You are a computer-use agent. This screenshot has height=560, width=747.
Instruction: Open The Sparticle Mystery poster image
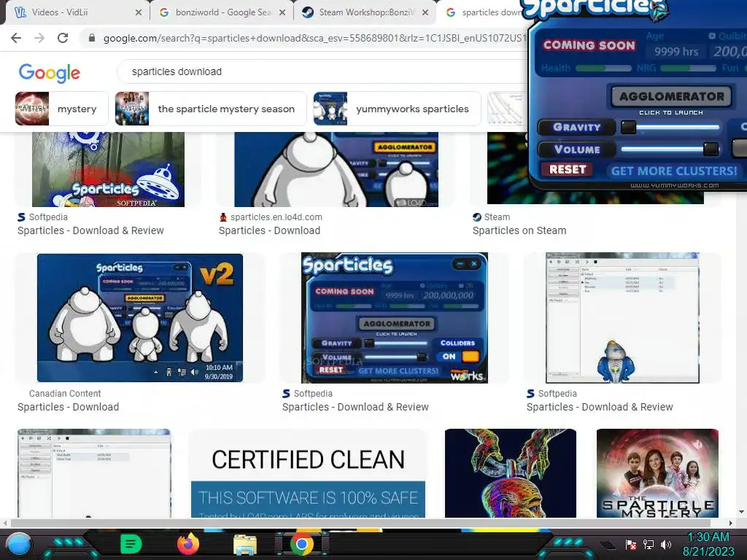point(657,473)
